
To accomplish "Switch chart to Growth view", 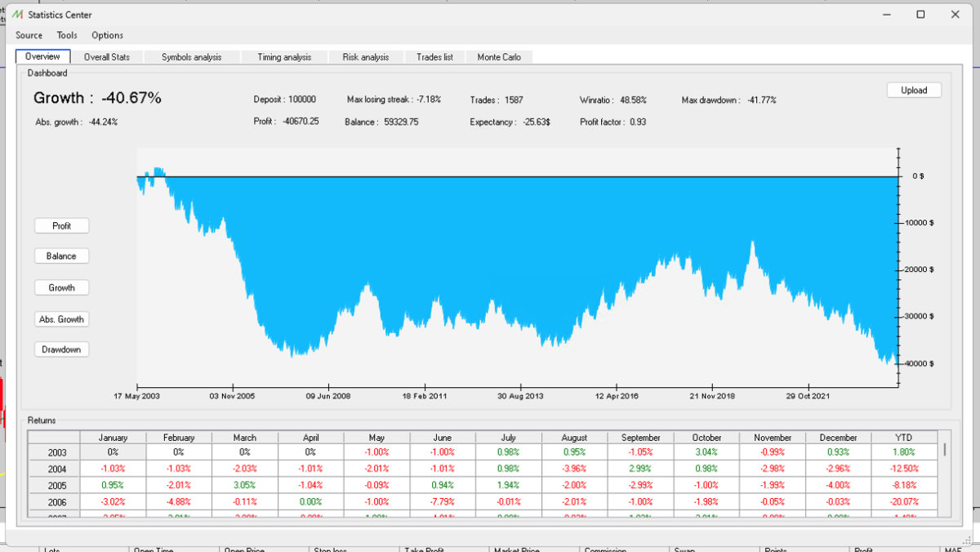I will [61, 287].
